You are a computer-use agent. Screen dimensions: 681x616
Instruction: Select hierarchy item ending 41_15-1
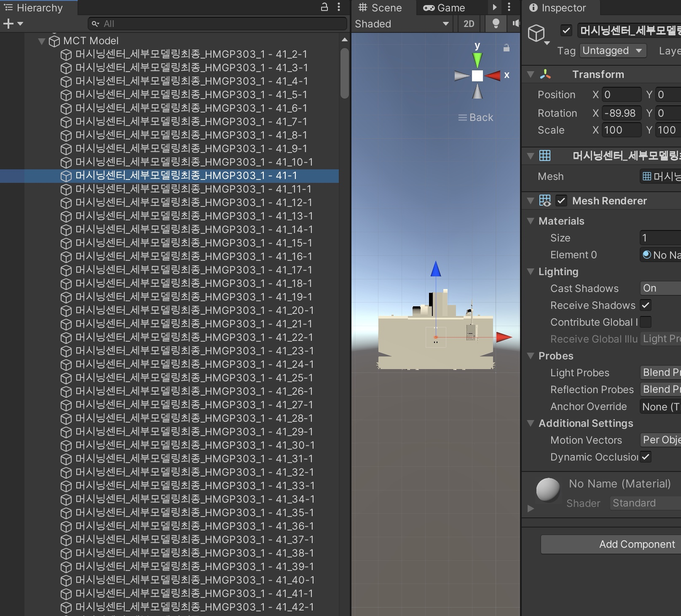click(194, 243)
